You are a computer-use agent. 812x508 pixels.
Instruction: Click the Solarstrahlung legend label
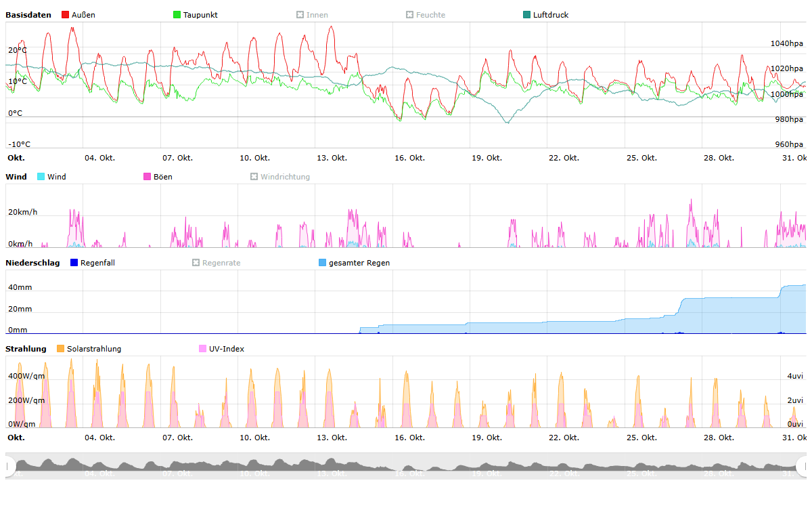point(94,349)
